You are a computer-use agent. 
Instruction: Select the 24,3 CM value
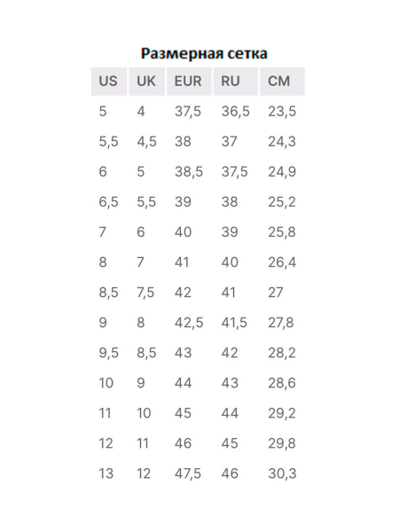point(282,142)
